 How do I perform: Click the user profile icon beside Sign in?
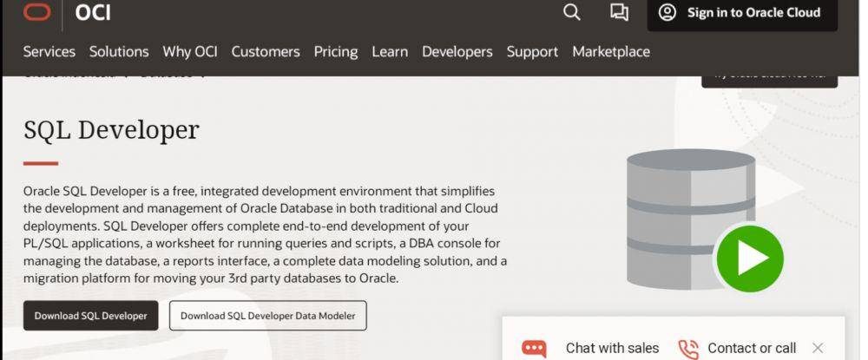[667, 12]
